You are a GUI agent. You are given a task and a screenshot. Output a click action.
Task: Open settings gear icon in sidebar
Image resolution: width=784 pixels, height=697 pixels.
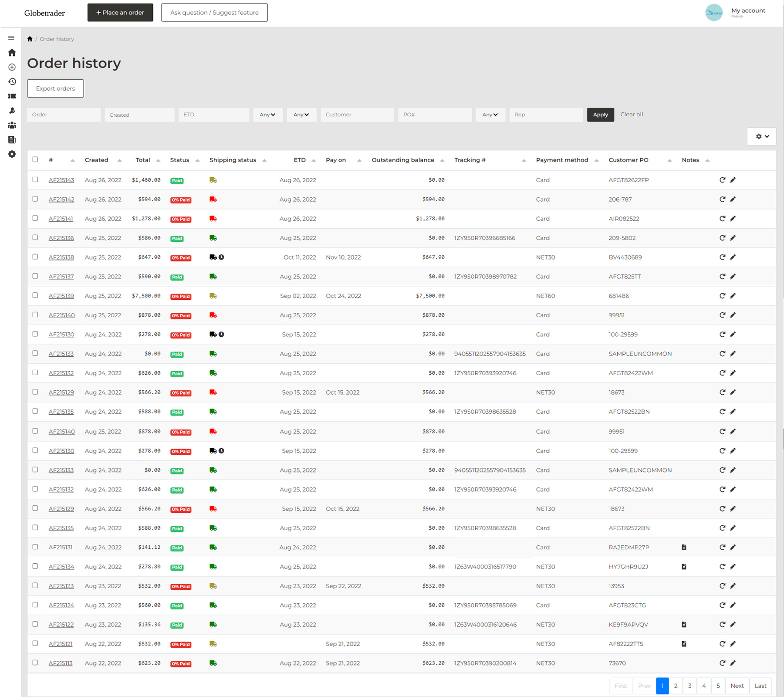12,154
